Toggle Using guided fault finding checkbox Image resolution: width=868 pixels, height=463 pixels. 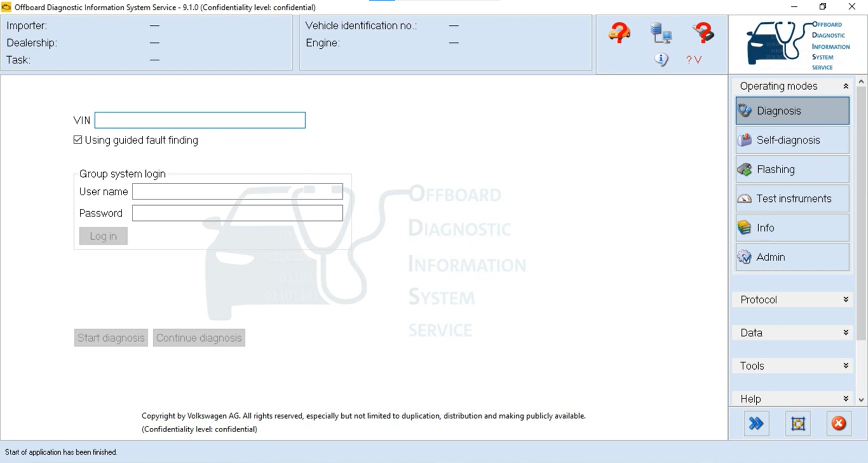[x=78, y=139]
